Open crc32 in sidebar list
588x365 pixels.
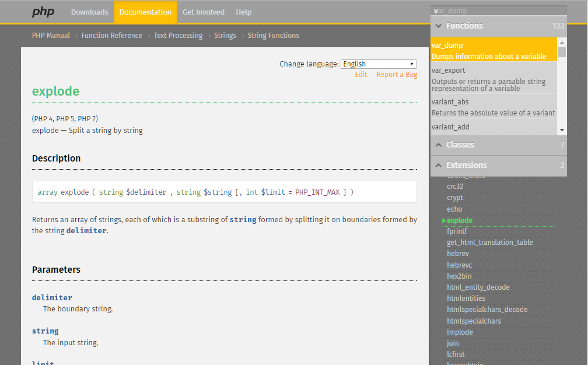(455, 187)
